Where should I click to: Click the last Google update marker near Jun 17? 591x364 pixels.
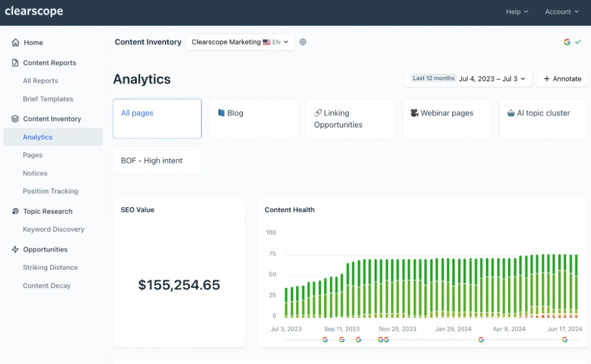(x=564, y=340)
